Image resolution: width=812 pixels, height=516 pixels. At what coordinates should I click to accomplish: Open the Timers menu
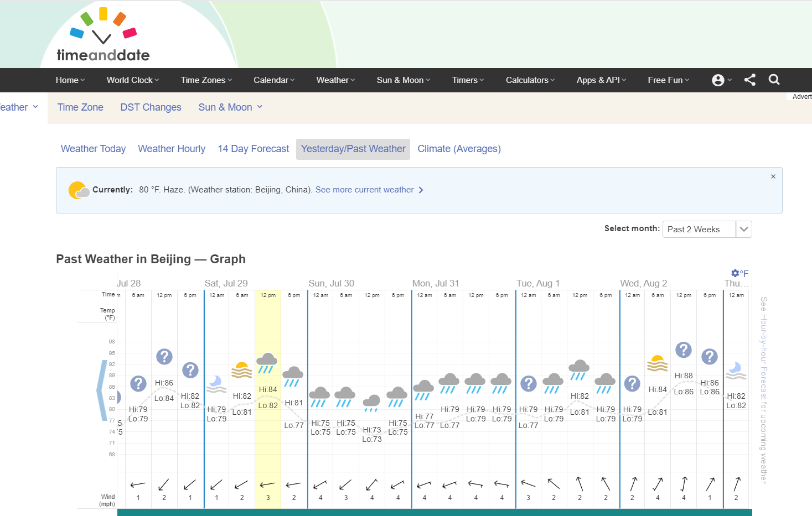click(468, 80)
